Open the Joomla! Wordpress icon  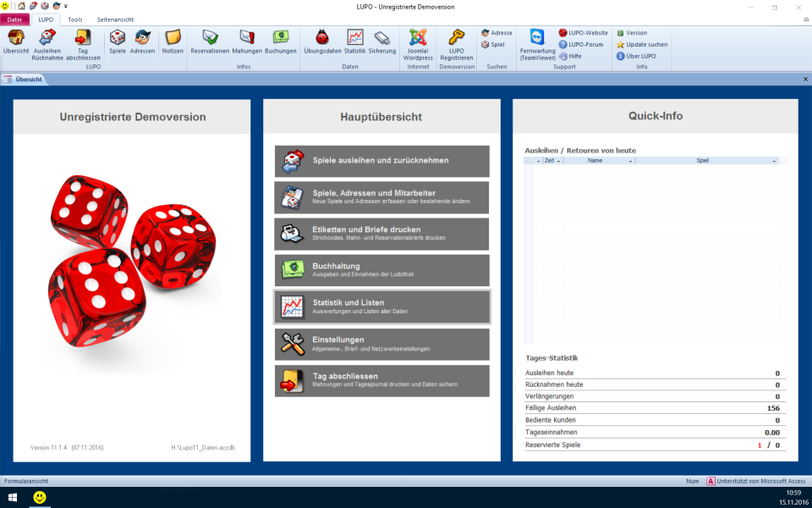pos(418,45)
